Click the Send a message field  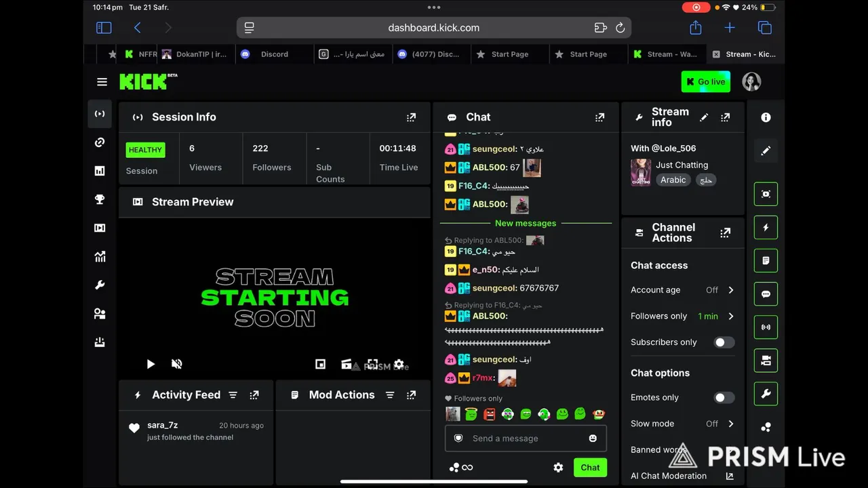pos(526,439)
